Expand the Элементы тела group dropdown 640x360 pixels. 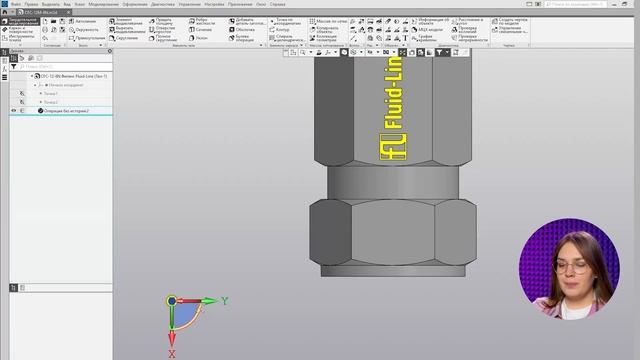pyautogui.click(x=261, y=45)
